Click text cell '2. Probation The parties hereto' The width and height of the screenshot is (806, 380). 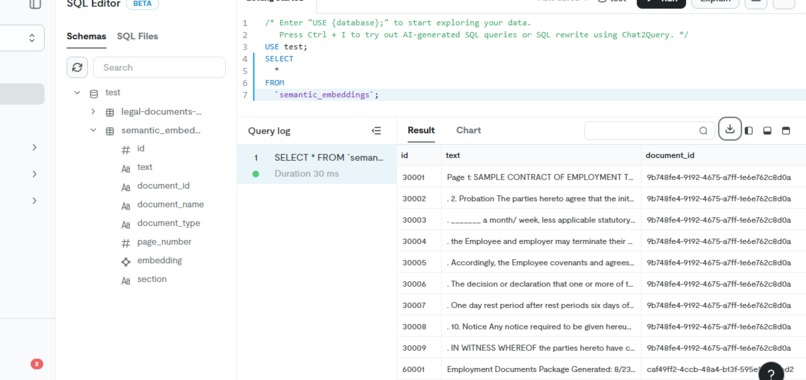click(541, 198)
